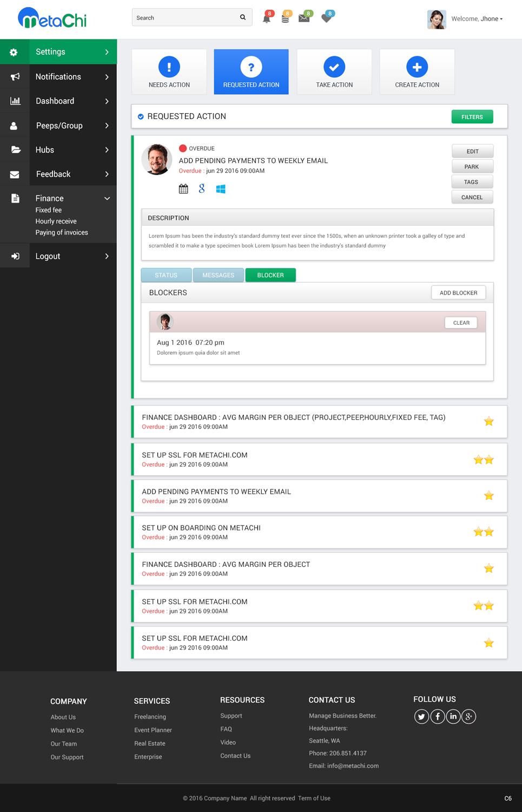Click the search magnifier icon

point(243,17)
